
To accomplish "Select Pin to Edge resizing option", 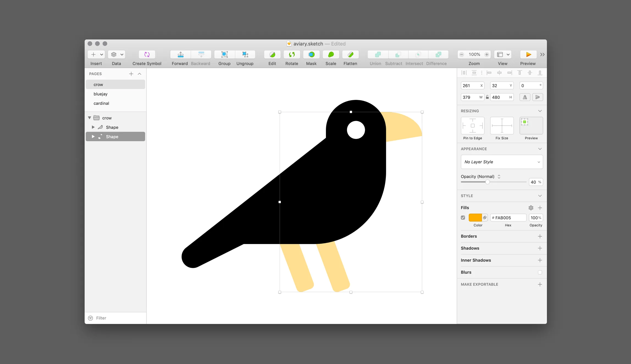I will (x=472, y=126).
